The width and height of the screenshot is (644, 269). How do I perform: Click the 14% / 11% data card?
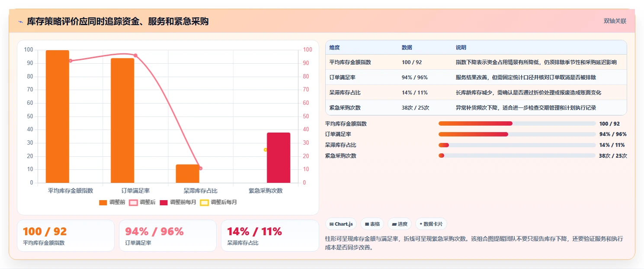[270, 236]
